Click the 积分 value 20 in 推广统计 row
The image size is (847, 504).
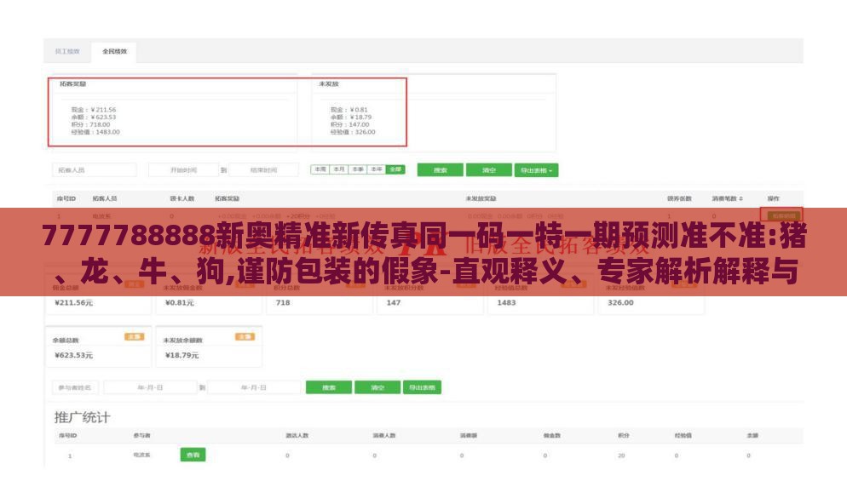click(621, 456)
